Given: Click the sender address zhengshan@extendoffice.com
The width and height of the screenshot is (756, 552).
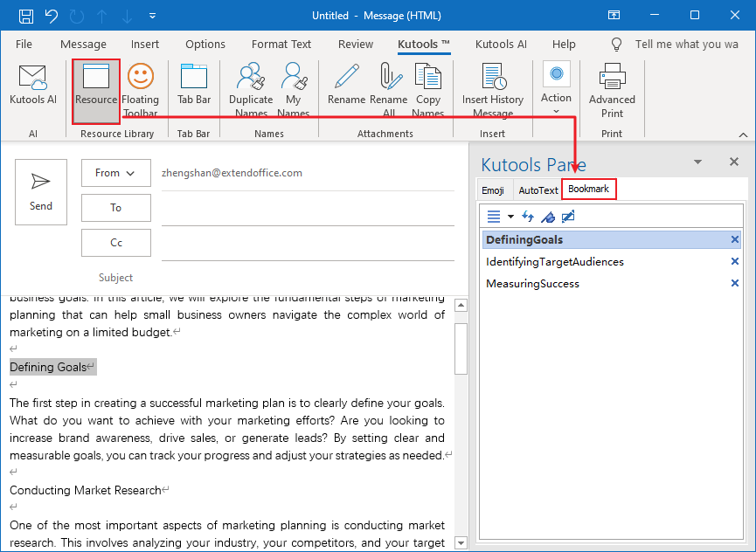Looking at the screenshot, I should pyautogui.click(x=232, y=173).
